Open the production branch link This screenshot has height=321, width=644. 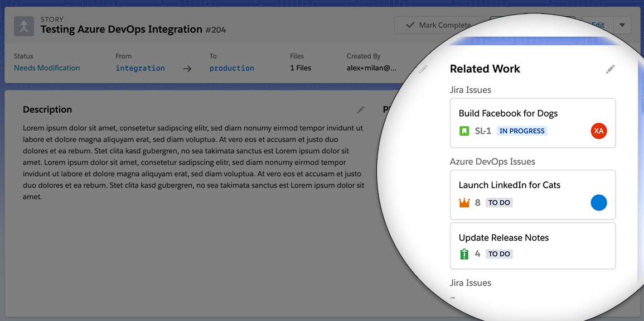(231, 68)
